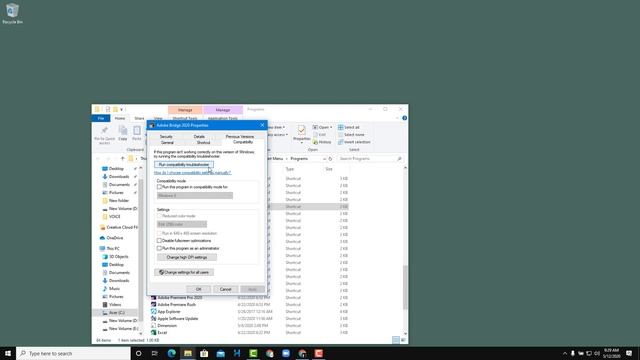Click OneDrive cloud in navigation pane
The image size is (640, 360).
pyautogui.click(x=111, y=238)
